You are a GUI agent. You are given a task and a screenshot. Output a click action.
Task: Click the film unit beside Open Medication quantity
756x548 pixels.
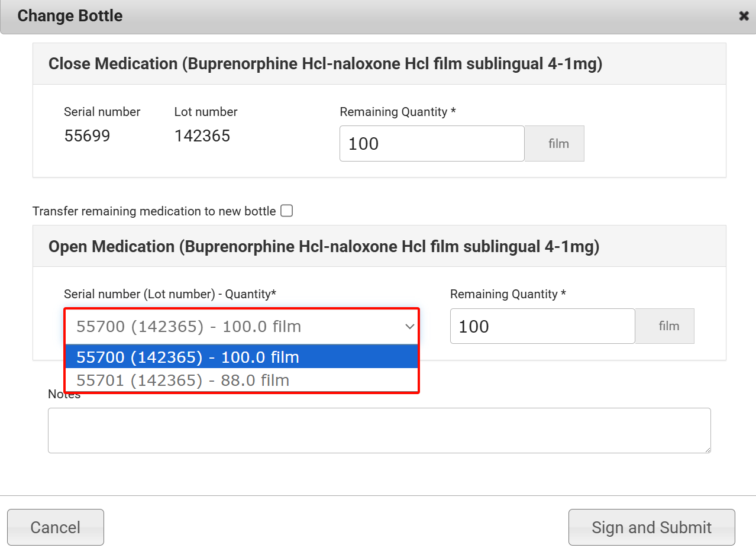click(x=668, y=326)
